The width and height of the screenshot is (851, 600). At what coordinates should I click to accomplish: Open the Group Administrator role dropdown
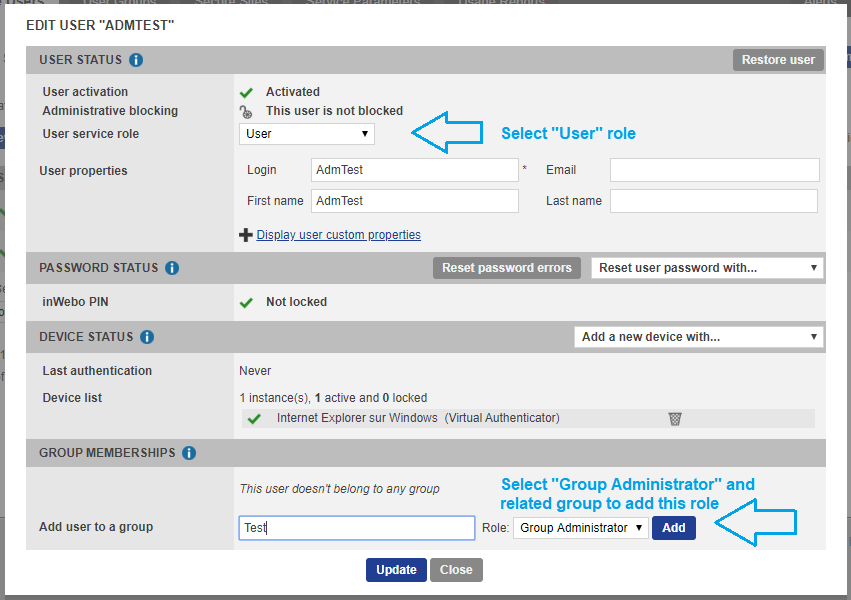pyautogui.click(x=580, y=528)
